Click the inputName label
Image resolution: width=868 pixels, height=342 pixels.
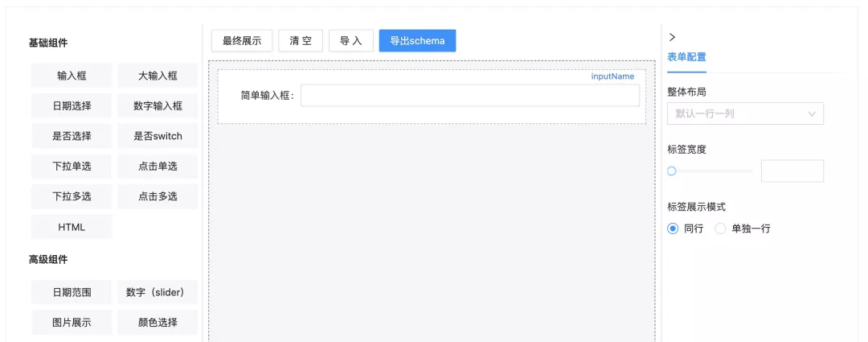[612, 76]
